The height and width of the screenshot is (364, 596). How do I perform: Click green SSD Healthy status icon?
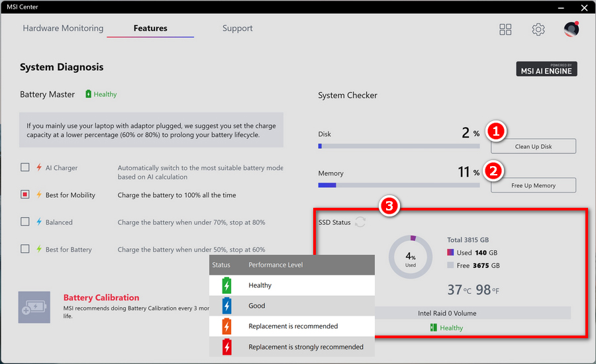click(433, 328)
